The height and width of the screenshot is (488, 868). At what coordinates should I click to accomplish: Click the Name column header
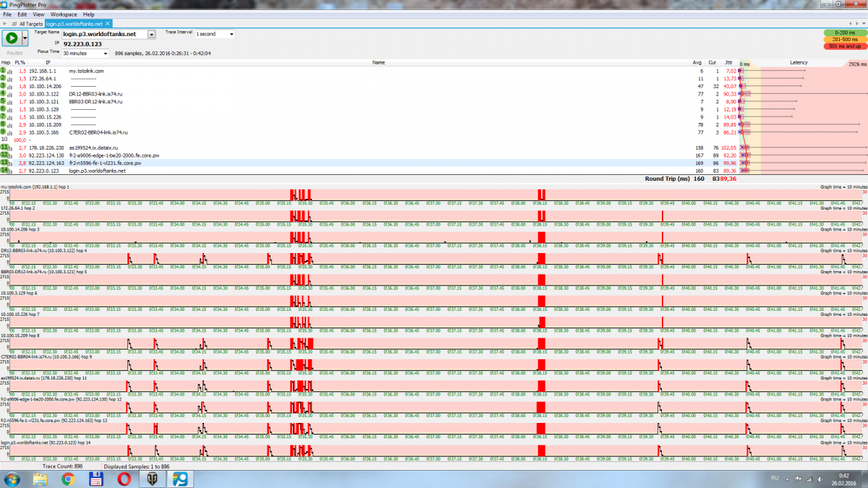tap(378, 63)
